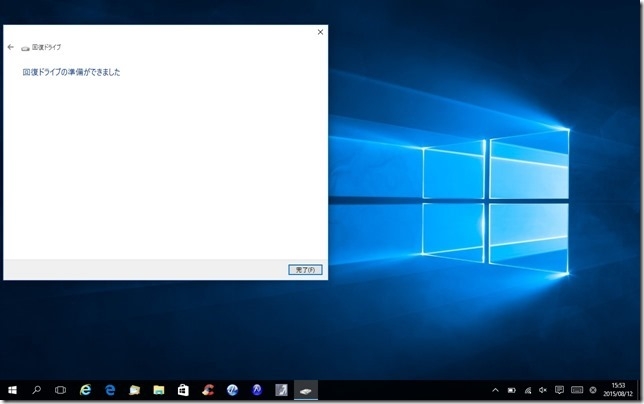
Task: Open File Explorer from the taskbar
Action: click(159, 390)
